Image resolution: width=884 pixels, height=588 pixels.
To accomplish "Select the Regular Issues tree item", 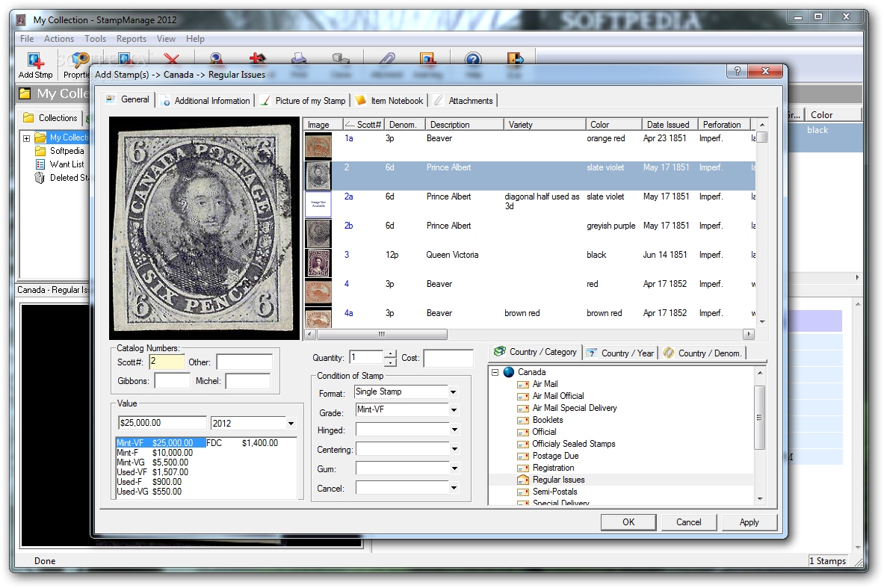I will coord(558,480).
